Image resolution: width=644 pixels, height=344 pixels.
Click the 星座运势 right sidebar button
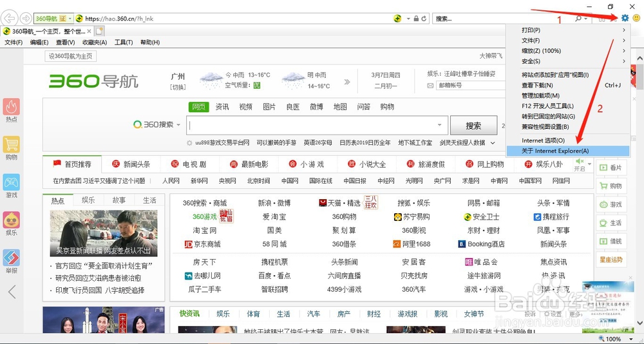(610, 260)
